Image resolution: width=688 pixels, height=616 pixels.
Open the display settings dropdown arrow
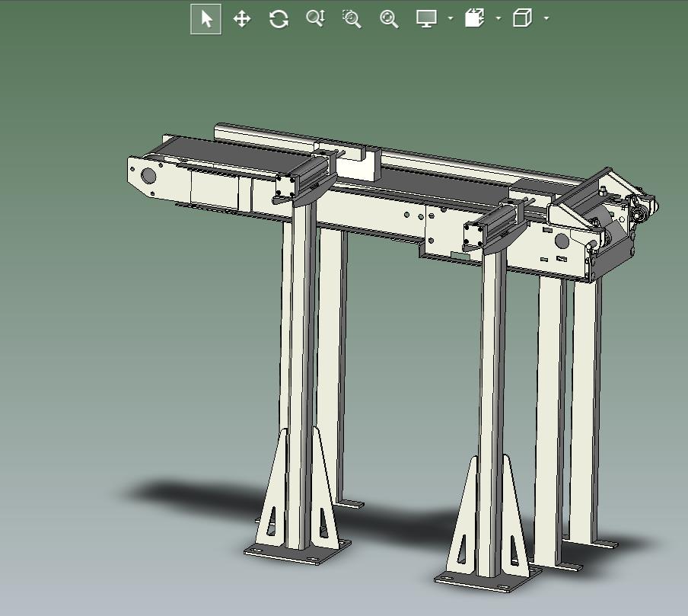tap(451, 18)
